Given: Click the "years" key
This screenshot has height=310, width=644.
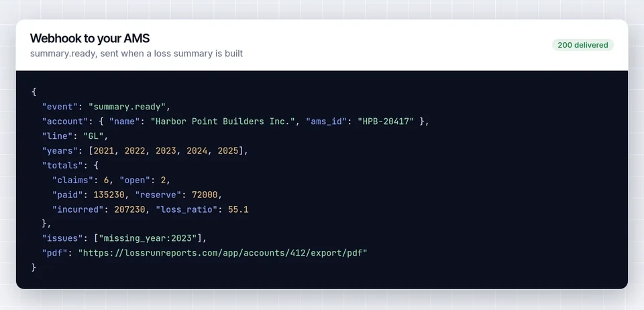Looking at the screenshot, I should (60, 151).
